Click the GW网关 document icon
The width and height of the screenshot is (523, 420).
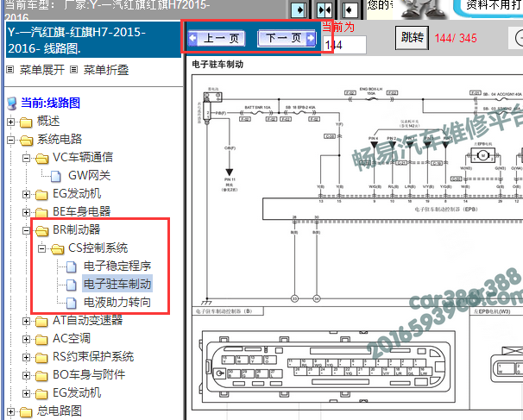56,176
